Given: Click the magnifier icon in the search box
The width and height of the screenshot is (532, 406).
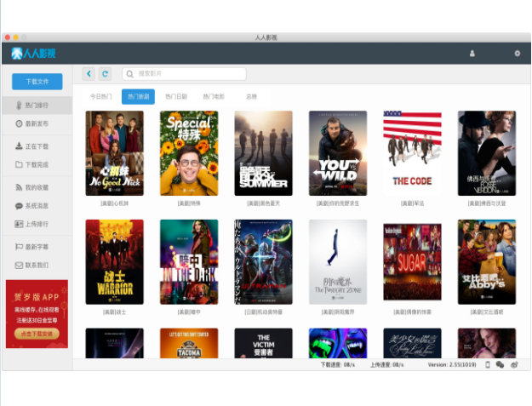Looking at the screenshot, I should [x=129, y=73].
